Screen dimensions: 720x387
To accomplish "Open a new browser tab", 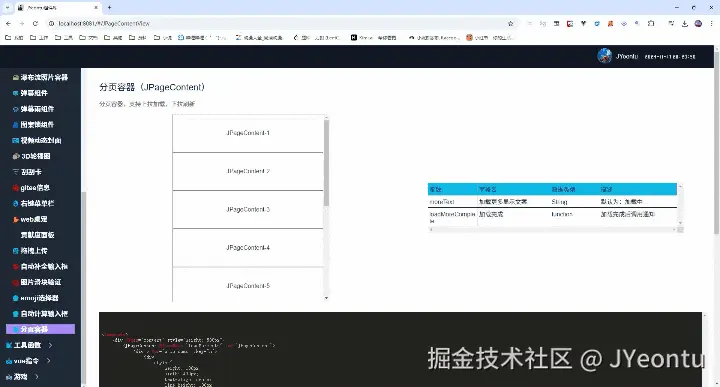I will [109, 7].
